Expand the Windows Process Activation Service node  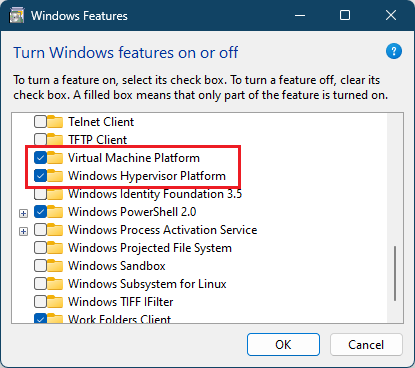tap(23, 231)
